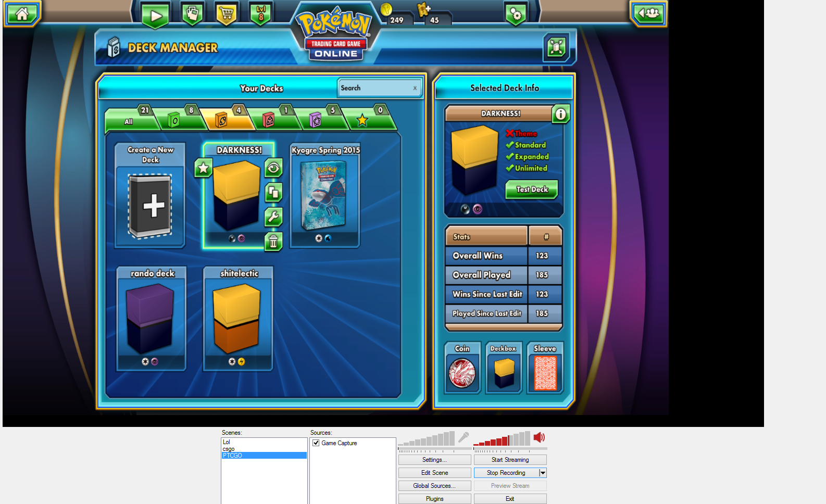Select the Lol scene
The height and width of the screenshot is (504, 826).
click(264, 442)
